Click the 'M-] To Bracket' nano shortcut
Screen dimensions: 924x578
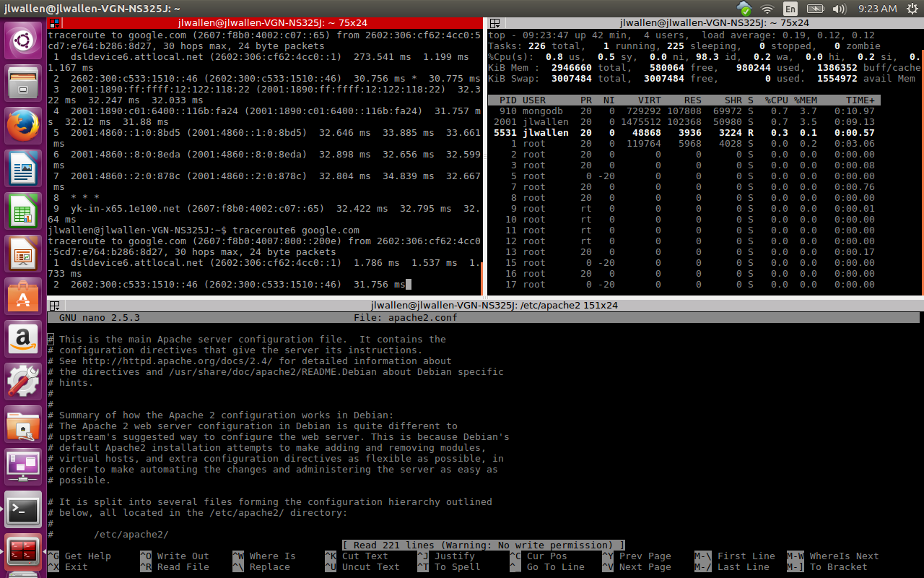827,567
